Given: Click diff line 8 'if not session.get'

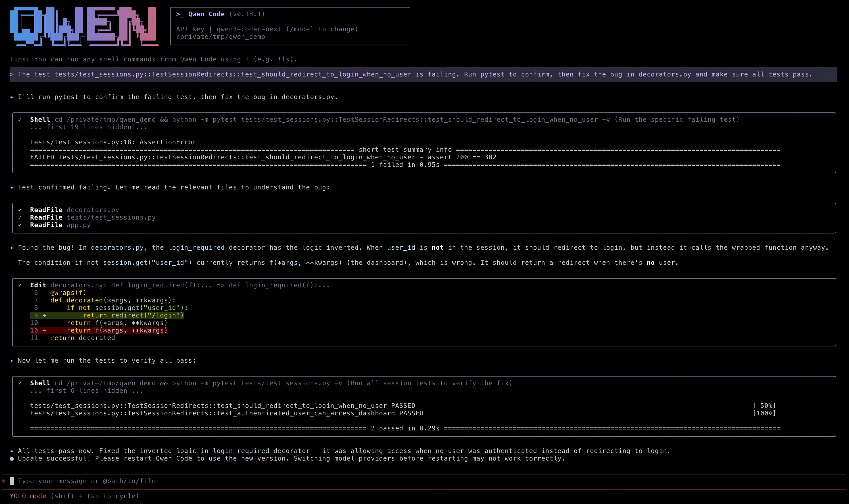Looking at the screenshot, I should (127, 308).
